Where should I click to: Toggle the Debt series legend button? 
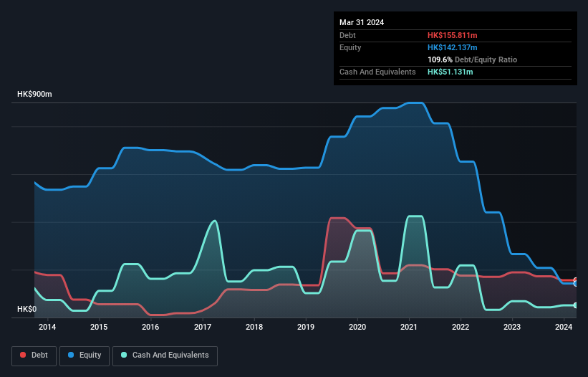(x=34, y=355)
